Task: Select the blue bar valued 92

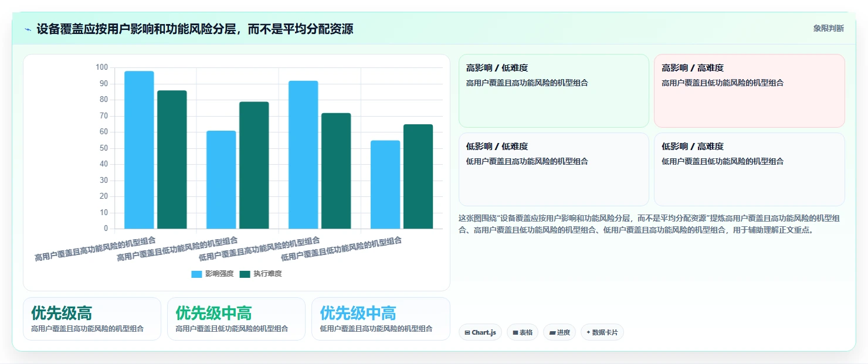Action: pos(303,155)
